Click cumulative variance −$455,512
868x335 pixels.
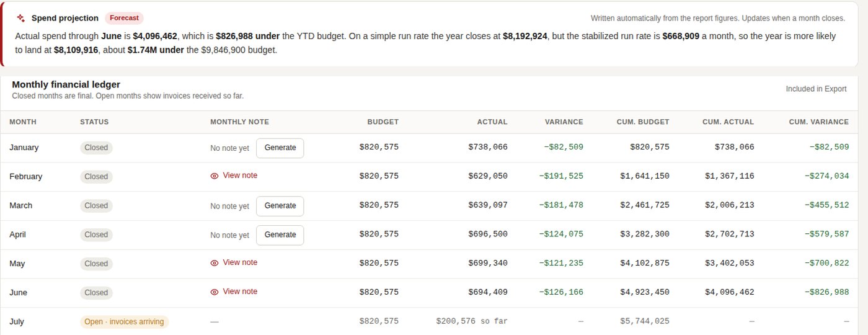[827, 205]
